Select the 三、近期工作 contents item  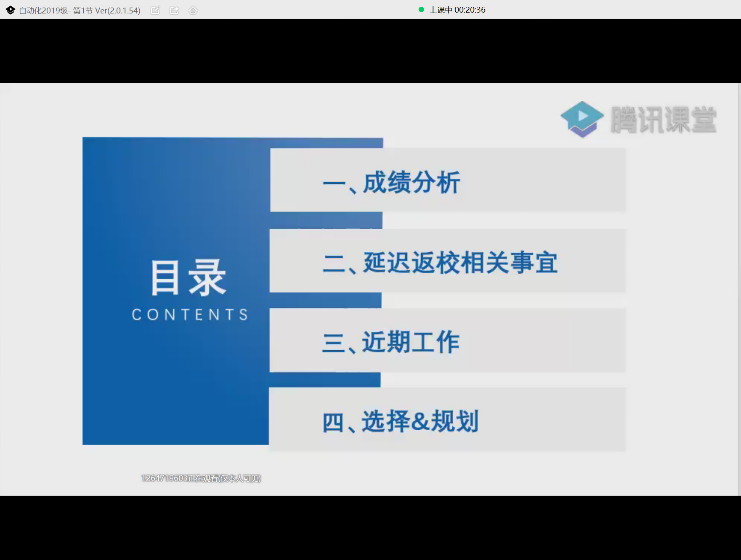coord(391,342)
